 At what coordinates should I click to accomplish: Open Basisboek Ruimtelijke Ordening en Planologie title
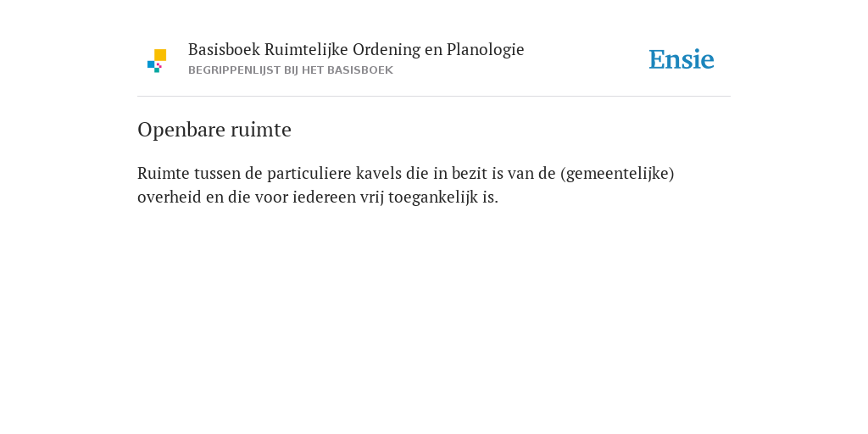356,49
